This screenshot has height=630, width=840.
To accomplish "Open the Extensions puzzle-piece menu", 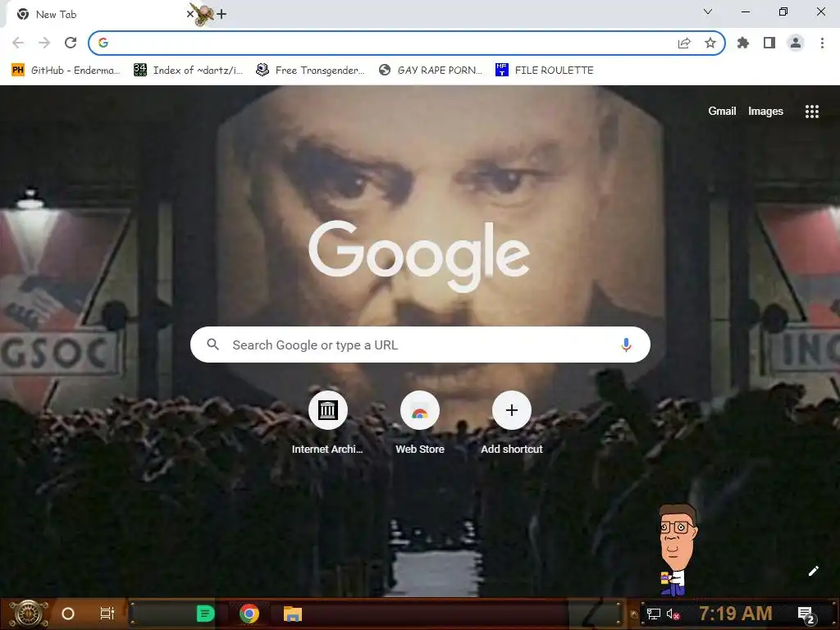I will pos(743,43).
